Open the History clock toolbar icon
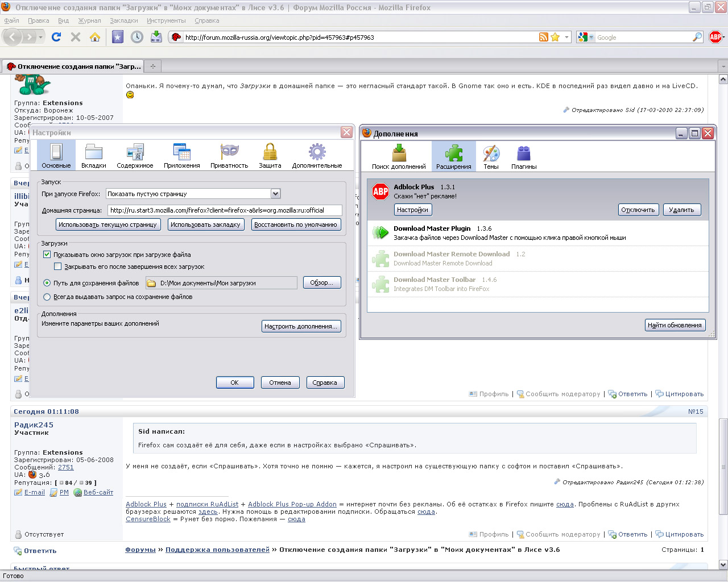Image resolution: width=728 pixels, height=582 pixels. (137, 37)
